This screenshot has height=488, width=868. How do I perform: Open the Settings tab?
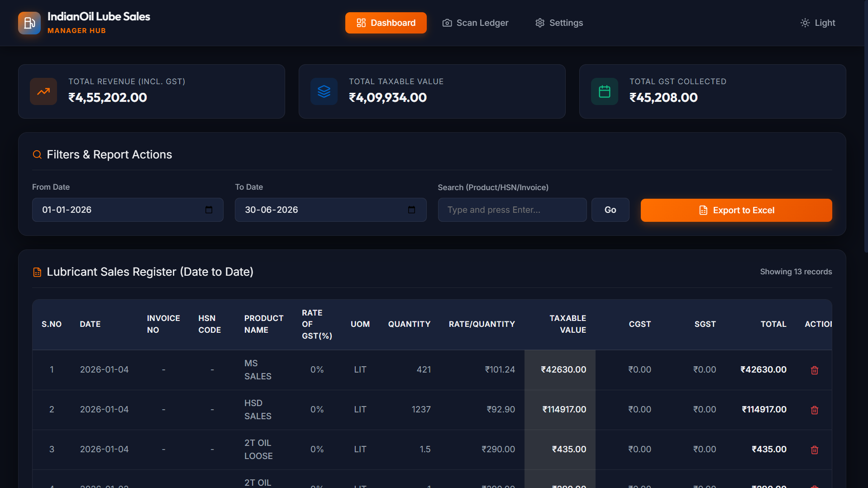click(559, 23)
